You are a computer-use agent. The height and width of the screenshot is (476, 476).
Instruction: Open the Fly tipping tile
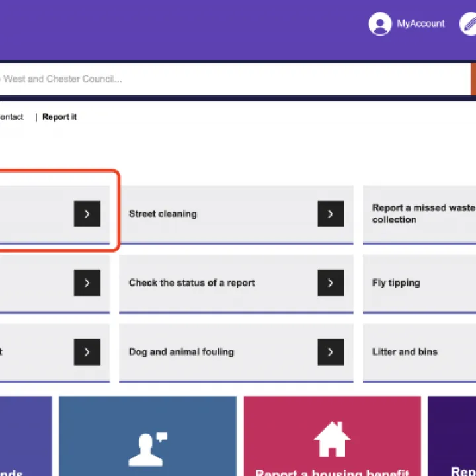pos(420,284)
